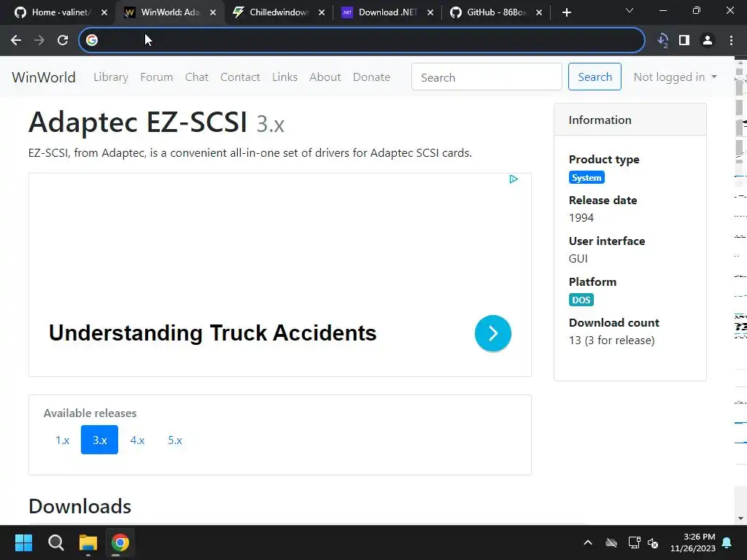Click the page vertical scrollbar down arrow
This screenshot has width=747, height=560.
(741, 518)
